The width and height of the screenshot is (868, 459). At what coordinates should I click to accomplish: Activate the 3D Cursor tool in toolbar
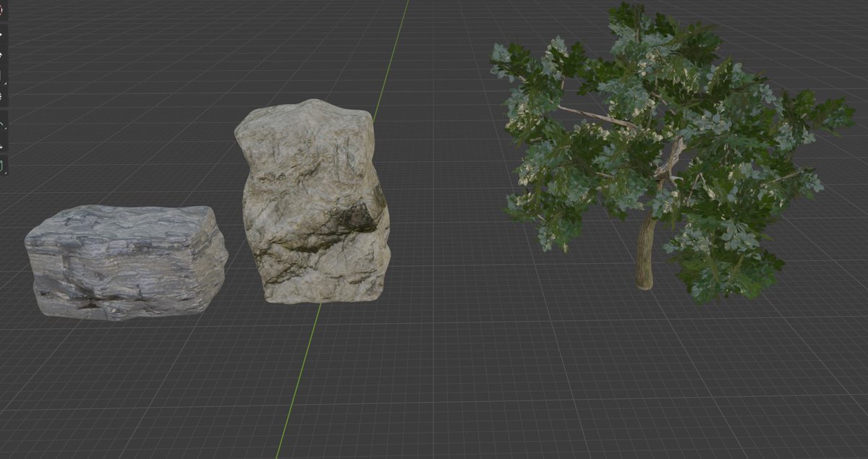point(2,11)
